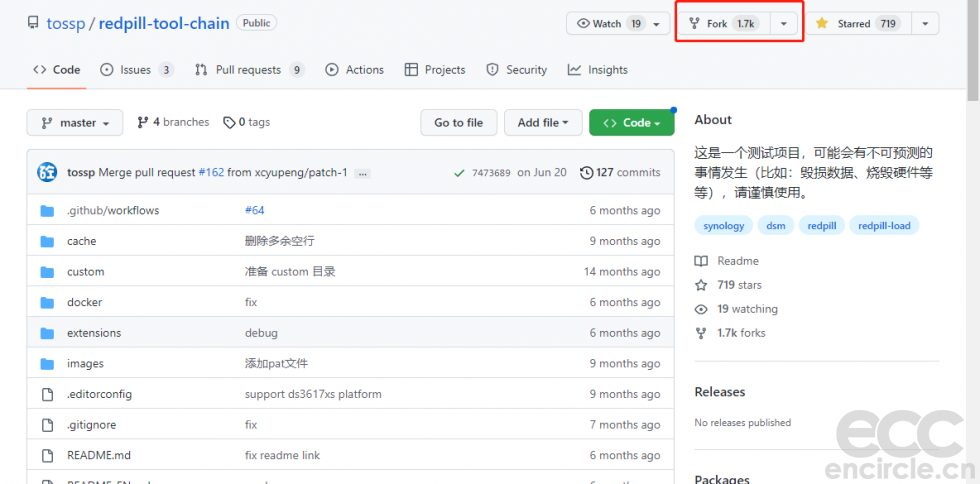Open the .github/workflows folder
Viewport: 980px width, 484px height.
(x=113, y=210)
